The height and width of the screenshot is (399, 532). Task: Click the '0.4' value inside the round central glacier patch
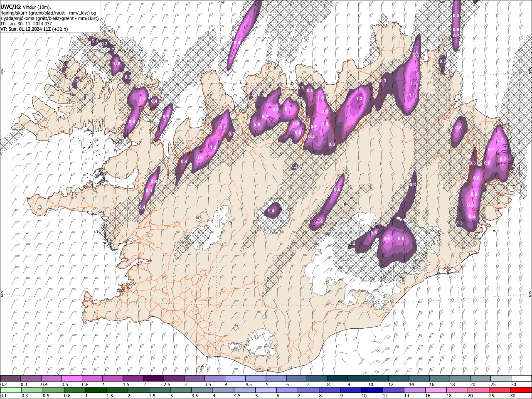tap(271, 211)
